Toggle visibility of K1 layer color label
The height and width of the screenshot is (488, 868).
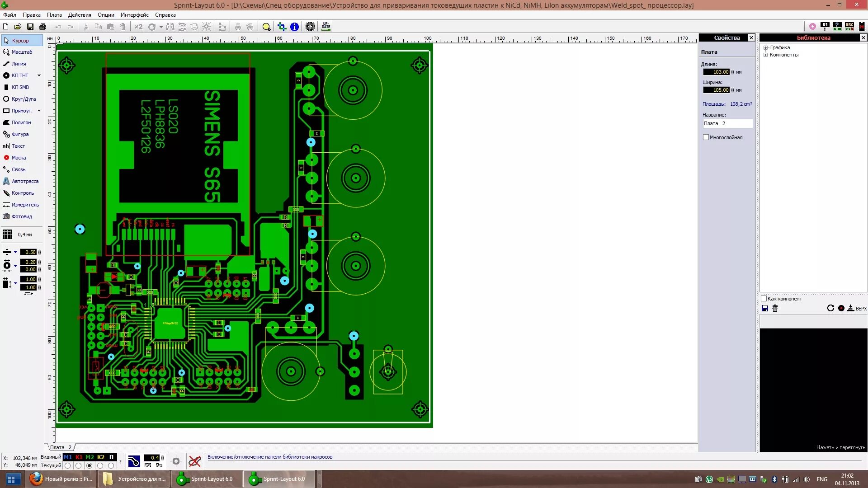click(79, 457)
